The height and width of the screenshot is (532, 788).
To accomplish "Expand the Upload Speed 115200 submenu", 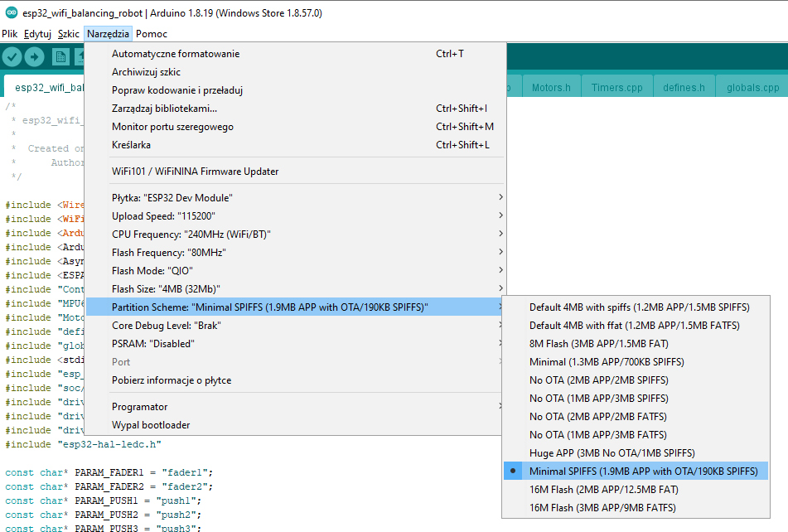I will tap(295, 216).
